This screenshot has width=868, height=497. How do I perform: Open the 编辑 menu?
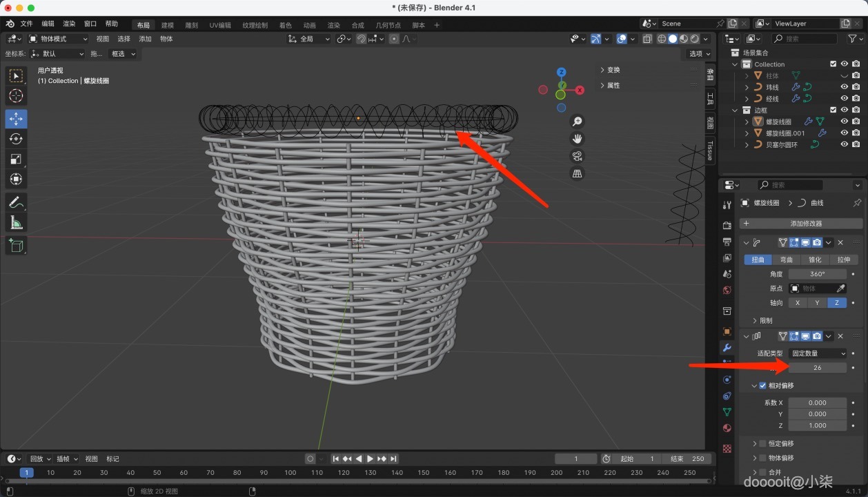48,23
